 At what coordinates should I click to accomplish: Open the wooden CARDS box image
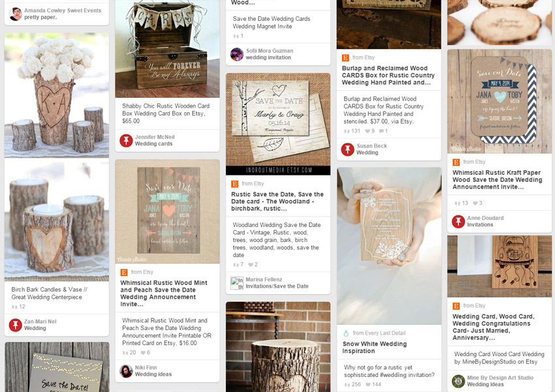167,49
